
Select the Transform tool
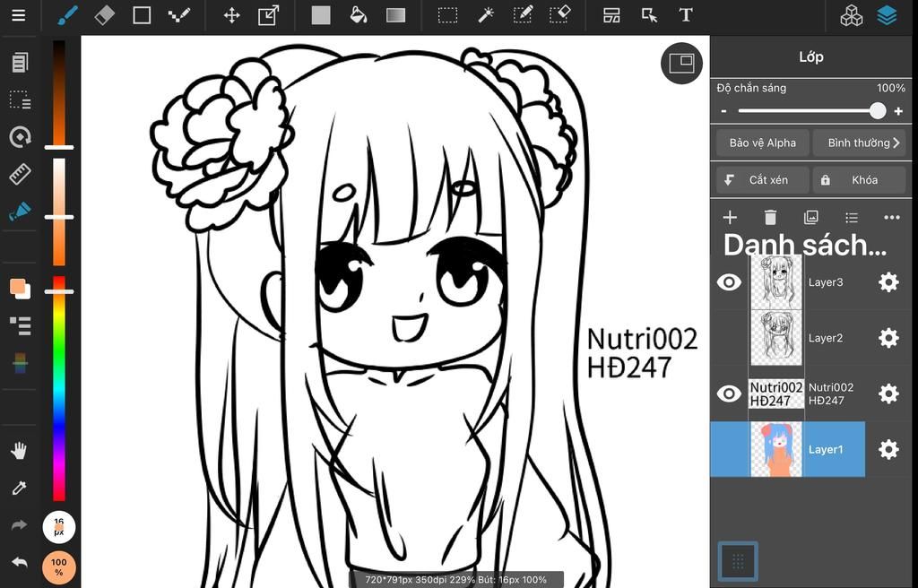pyautogui.click(x=269, y=15)
